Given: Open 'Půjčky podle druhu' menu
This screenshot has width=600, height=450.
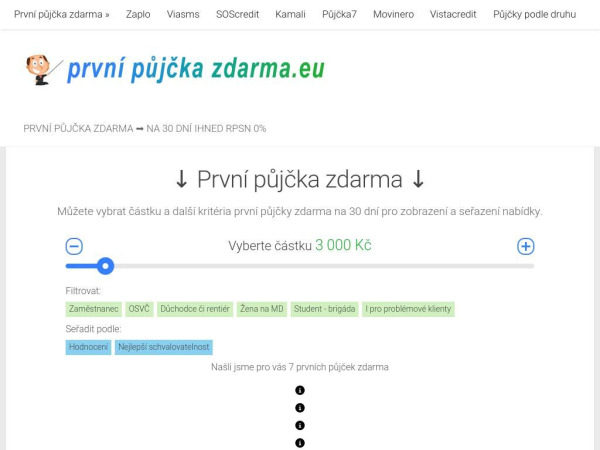Looking at the screenshot, I should pyautogui.click(x=534, y=15).
